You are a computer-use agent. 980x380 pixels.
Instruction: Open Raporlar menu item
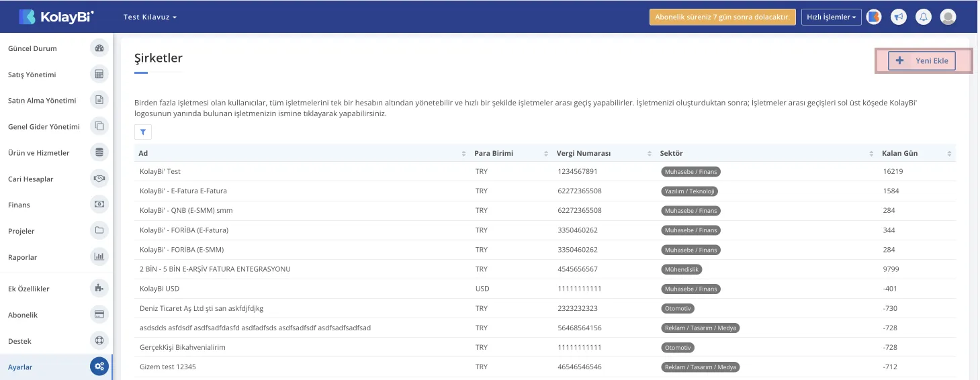pos(56,256)
